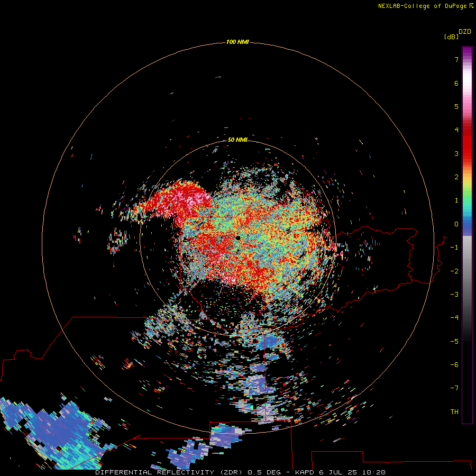Click the 100 NMI range ring label

(237, 42)
